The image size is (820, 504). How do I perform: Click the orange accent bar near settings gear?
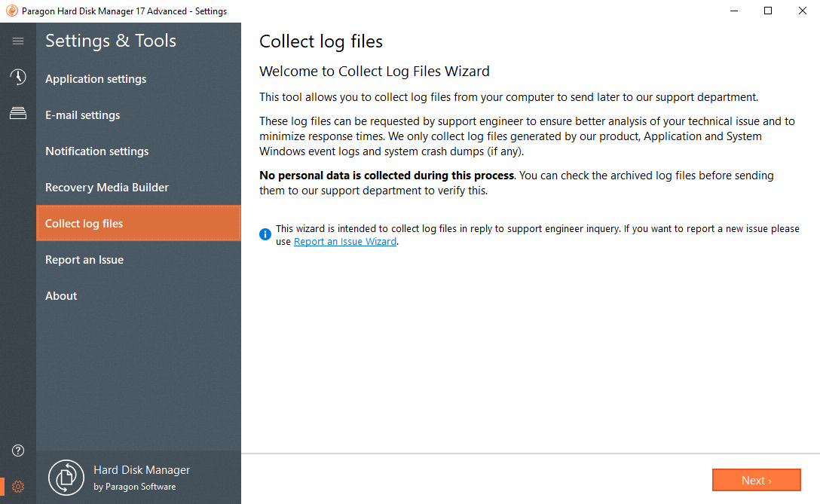pos(2,486)
